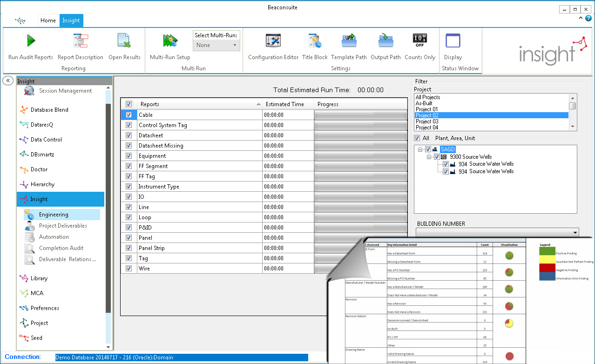Click the Cable row progress bar
The height and width of the screenshot is (364, 595).
pos(361,115)
